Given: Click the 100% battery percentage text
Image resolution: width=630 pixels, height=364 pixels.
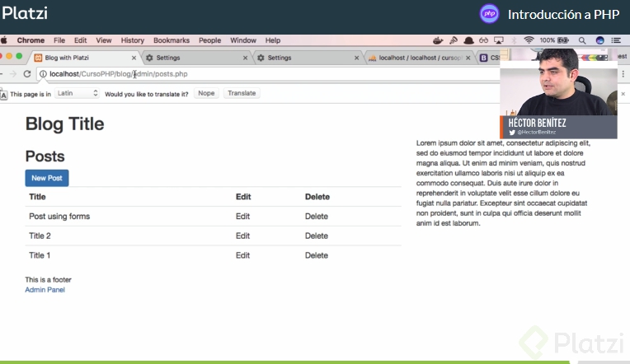Looking at the screenshot, I should tap(548, 40).
